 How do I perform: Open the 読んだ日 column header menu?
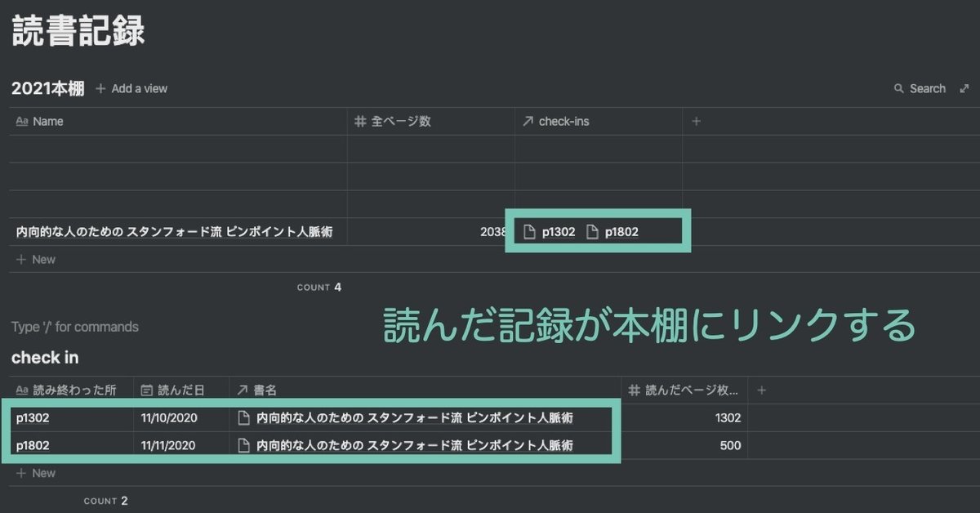(181, 390)
